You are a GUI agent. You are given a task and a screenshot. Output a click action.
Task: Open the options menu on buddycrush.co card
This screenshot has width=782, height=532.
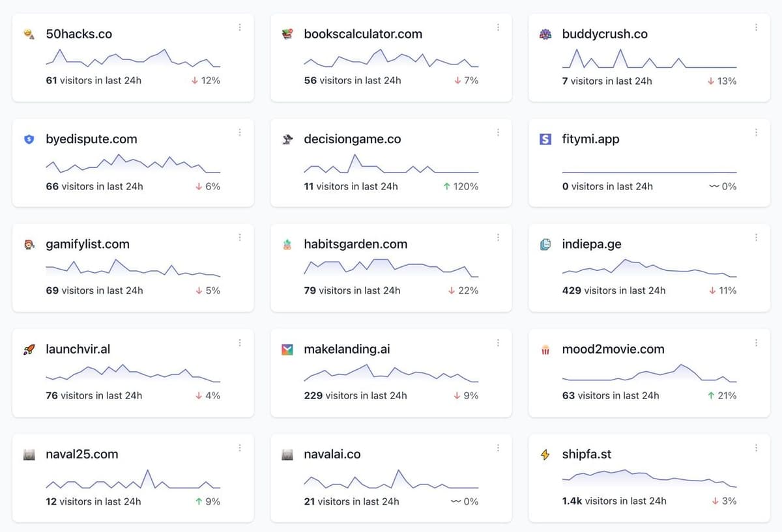pos(756,27)
